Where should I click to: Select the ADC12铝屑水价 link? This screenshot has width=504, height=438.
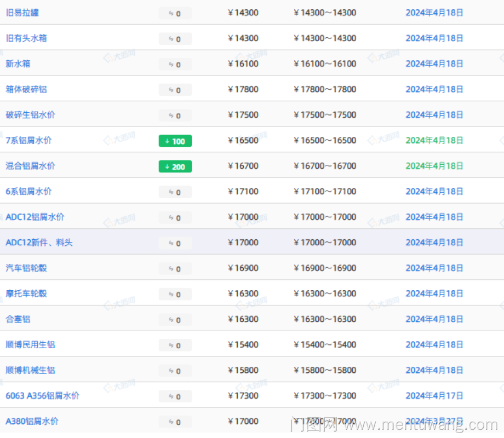[x=35, y=217]
